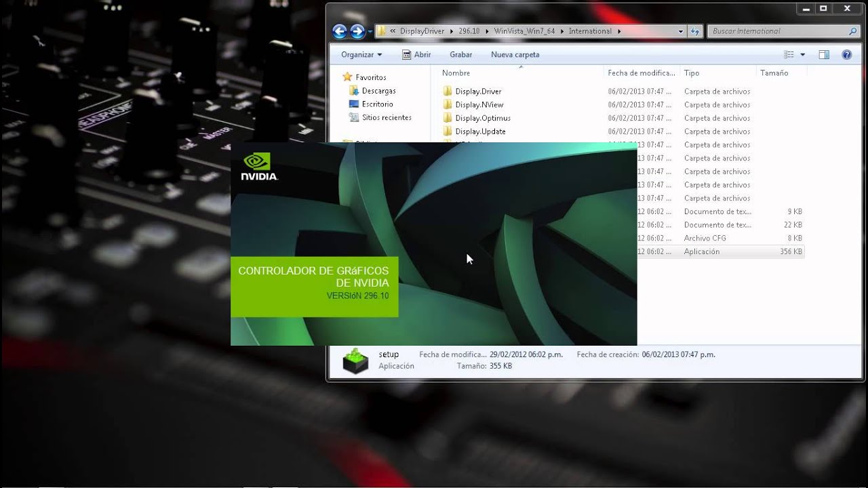This screenshot has width=868, height=488.
Task: Click the creation date 06/02/2013 07:47 p.m.
Action: [x=678, y=354]
